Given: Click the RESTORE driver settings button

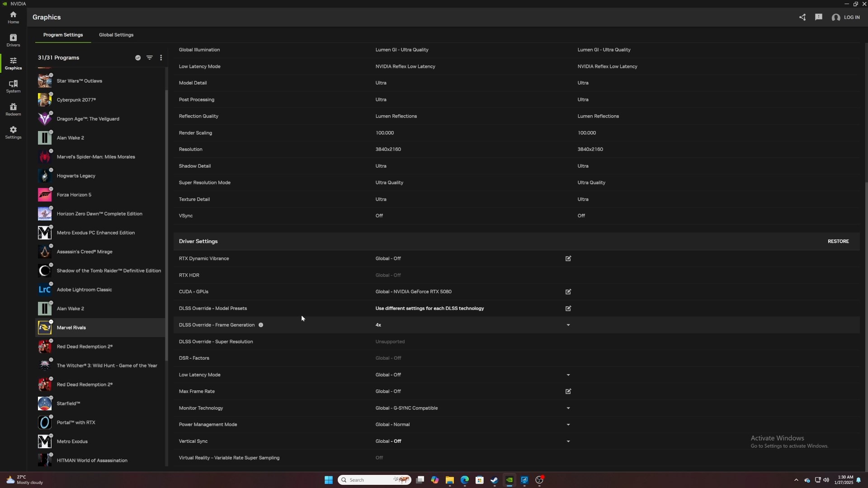Looking at the screenshot, I should pos(838,241).
